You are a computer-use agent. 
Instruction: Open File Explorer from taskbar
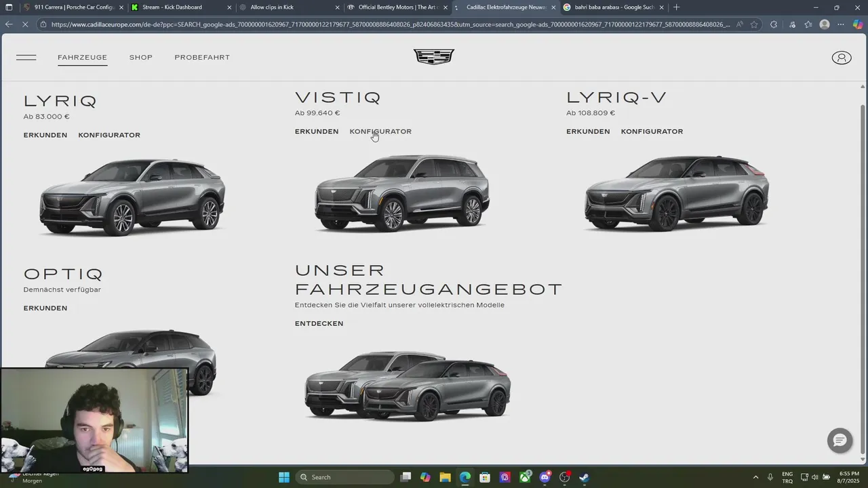pos(445,477)
